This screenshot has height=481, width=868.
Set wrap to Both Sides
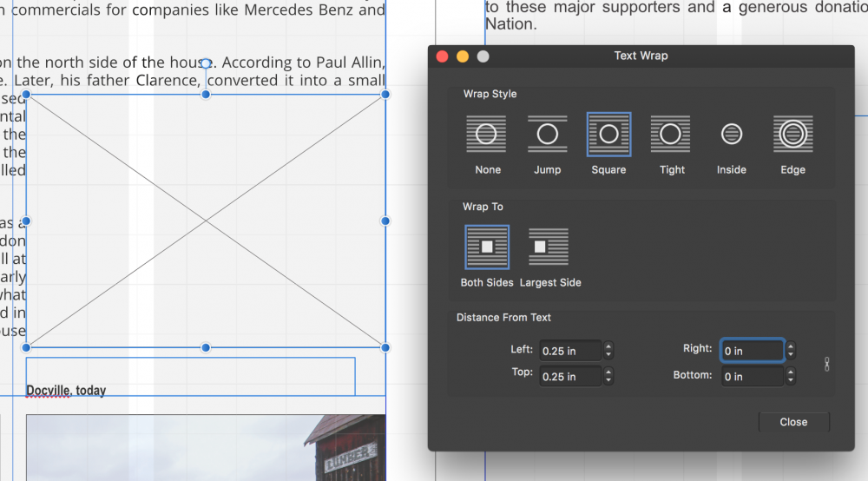click(487, 247)
